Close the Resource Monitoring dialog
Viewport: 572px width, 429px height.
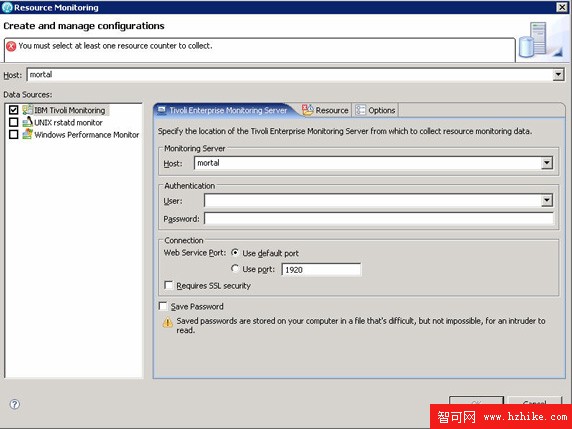562,7
